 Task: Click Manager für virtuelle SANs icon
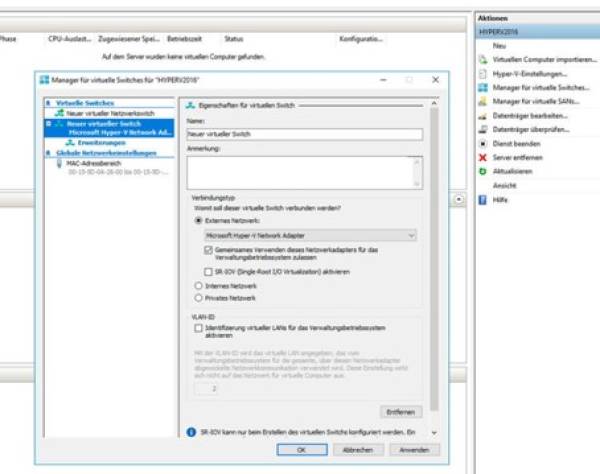click(483, 101)
